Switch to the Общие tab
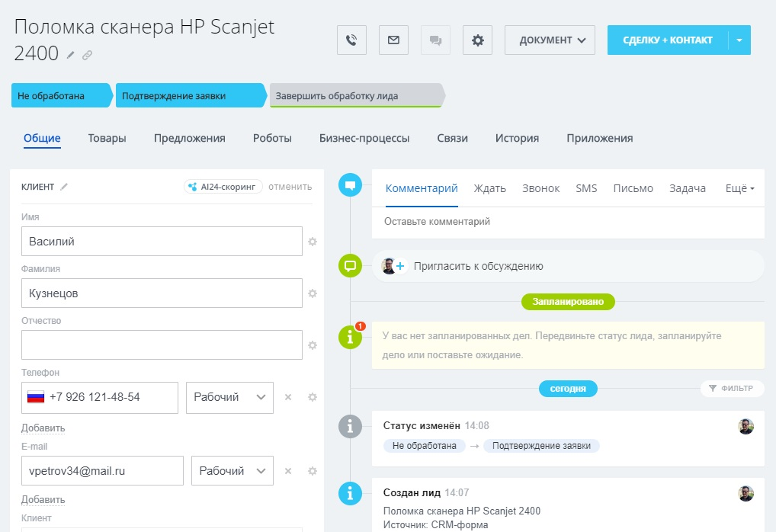776x532 pixels. click(x=42, y=139)
